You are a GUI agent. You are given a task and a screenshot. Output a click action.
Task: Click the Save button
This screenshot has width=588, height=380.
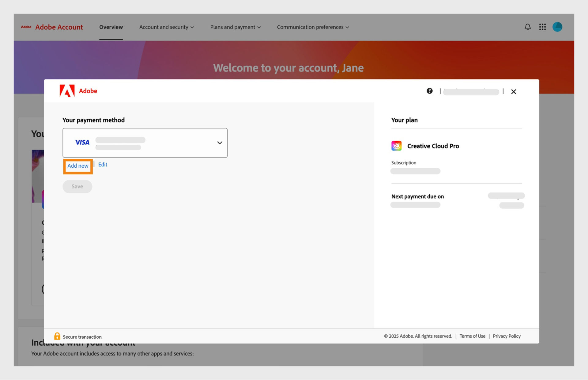pyautogui.click(x=77, y=187)
